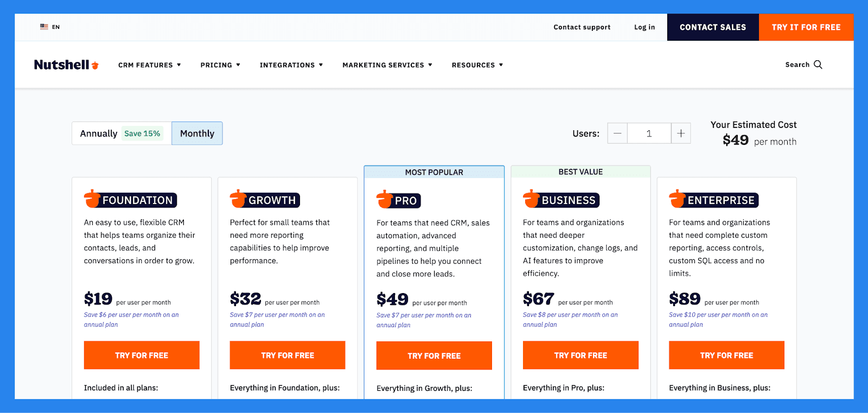
Task: Click the users count input field
Action: pos(649,134)
